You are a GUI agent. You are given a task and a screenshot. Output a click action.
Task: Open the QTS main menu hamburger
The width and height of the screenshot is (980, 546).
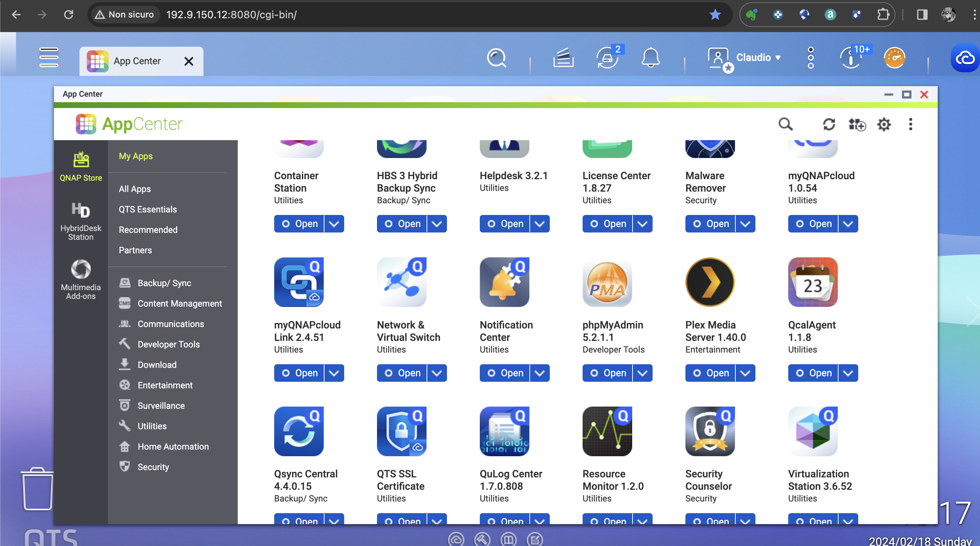(49, 58)
